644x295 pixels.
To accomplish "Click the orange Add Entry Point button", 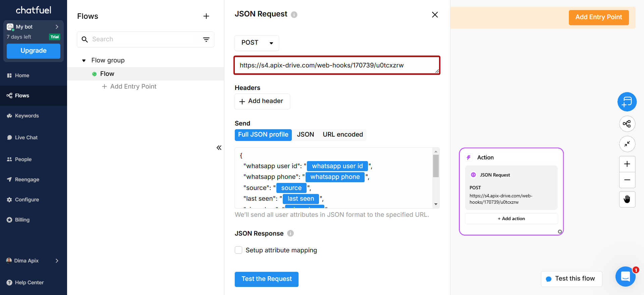I will point(599,17).
